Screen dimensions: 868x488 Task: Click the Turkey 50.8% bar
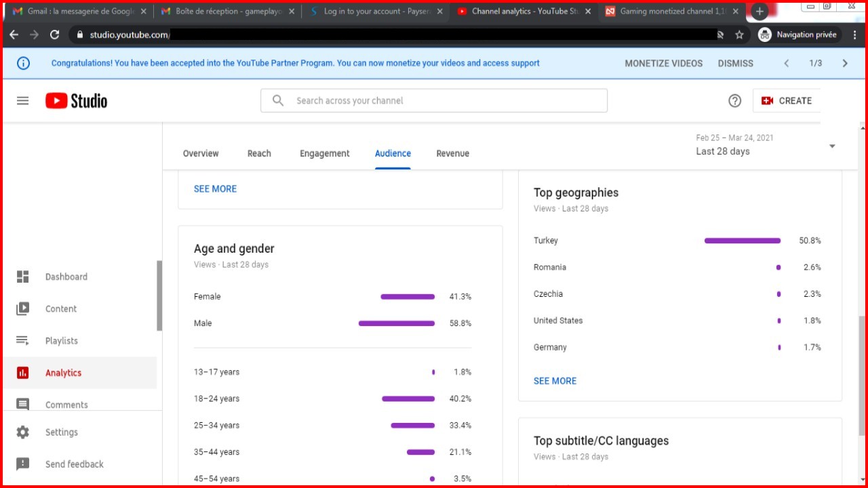click(743, 241)
